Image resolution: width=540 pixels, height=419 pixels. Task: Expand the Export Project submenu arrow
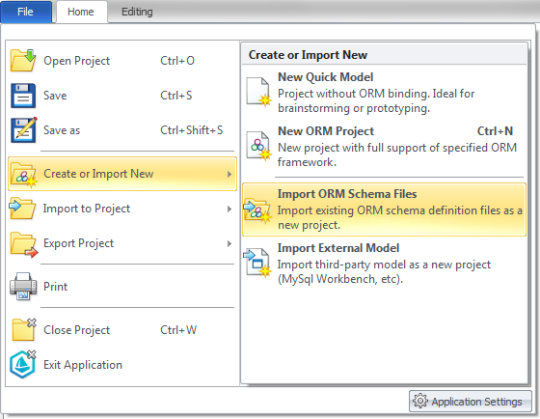point(229,244)
